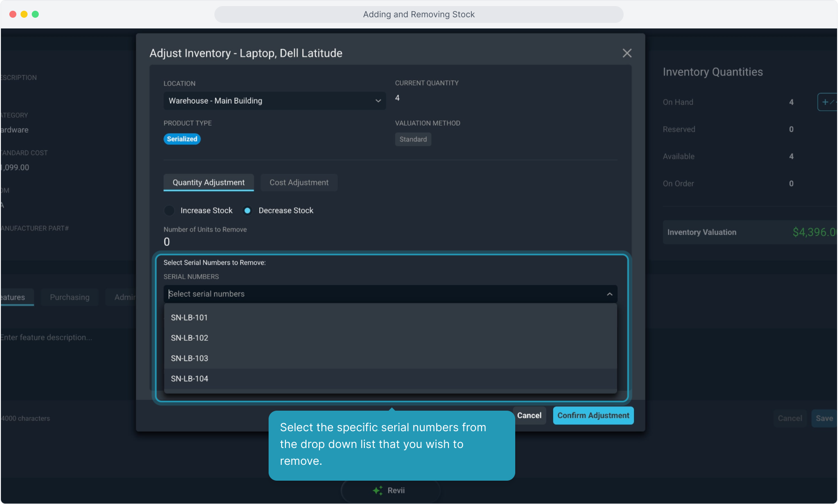Pick SN-LB-103 from the list
Image resolution: width=838 pixels, height=504 pixels.
(x=189, y=358)
